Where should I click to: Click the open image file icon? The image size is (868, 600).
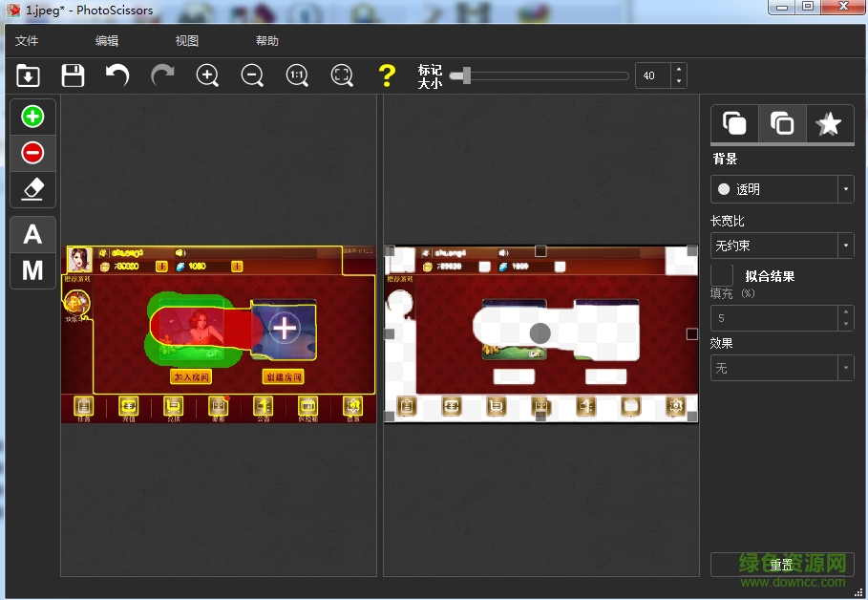point(29,75)
